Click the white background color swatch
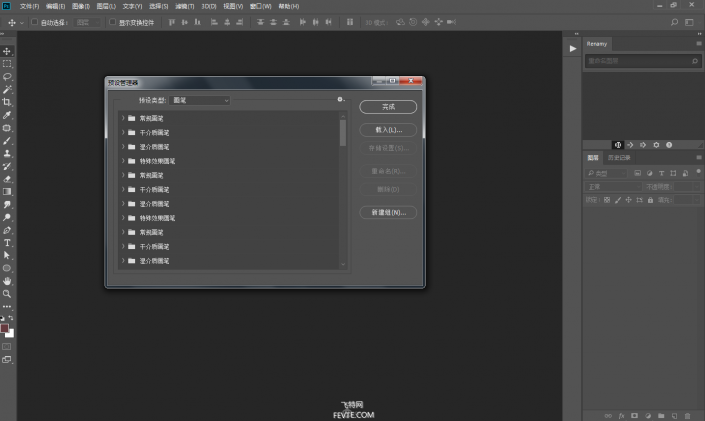This screenshot has width=705, height=421. [11, 335]
